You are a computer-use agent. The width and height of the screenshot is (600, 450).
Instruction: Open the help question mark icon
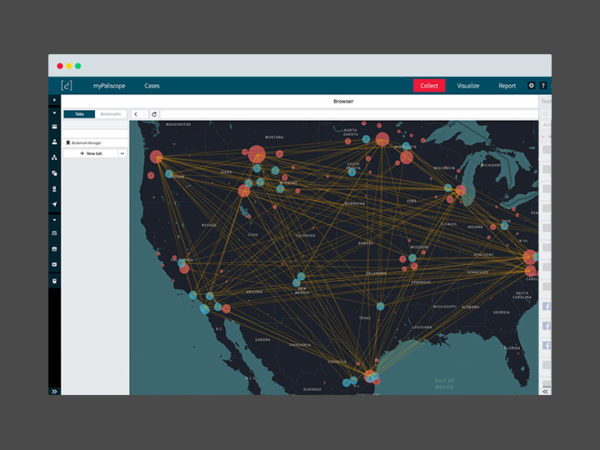click(544, 86)
